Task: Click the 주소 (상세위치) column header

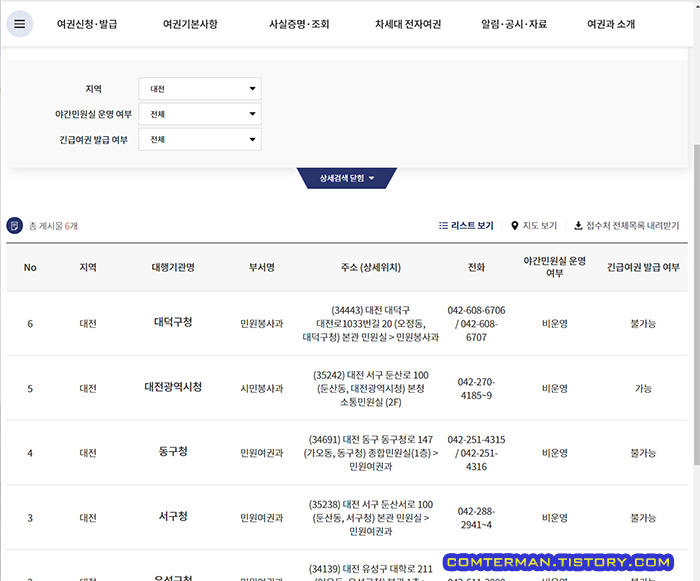Action: pos(371,267)
